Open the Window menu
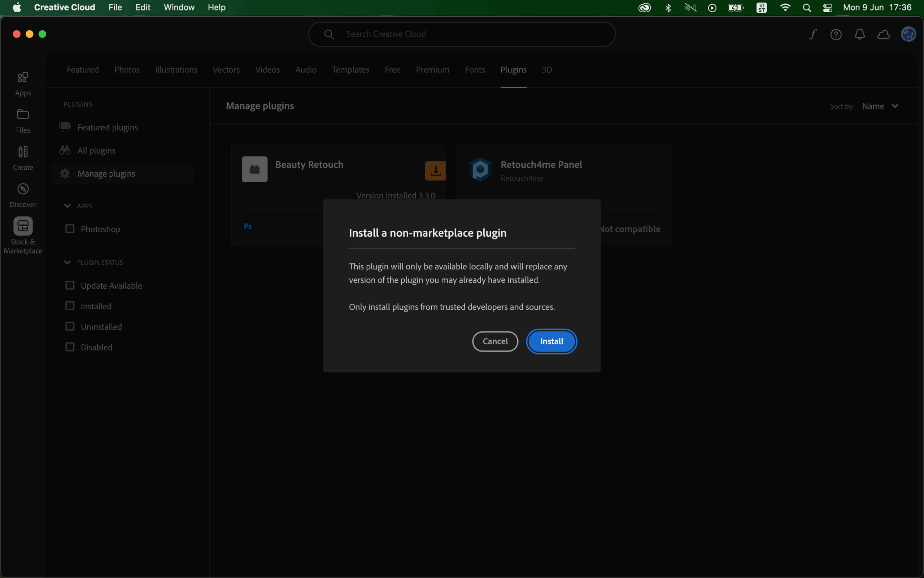Screen dimensions: 924x578 click(x=179, y=8)
